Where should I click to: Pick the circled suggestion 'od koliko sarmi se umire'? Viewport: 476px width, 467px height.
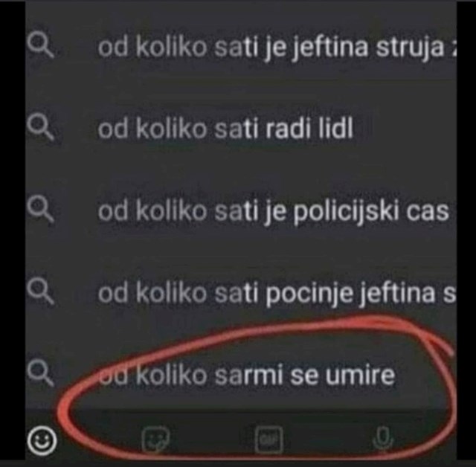pos(246,375)
